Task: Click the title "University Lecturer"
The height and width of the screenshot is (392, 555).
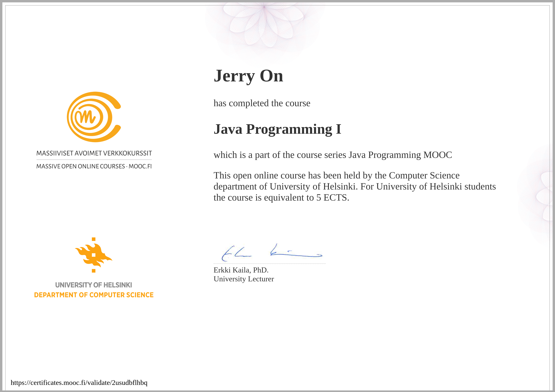Action: point(244,279)
